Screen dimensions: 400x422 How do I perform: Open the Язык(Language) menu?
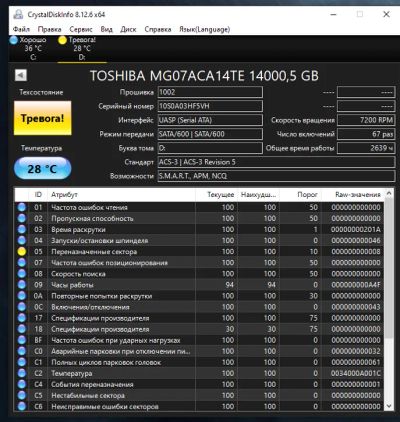tap(204, 29)
